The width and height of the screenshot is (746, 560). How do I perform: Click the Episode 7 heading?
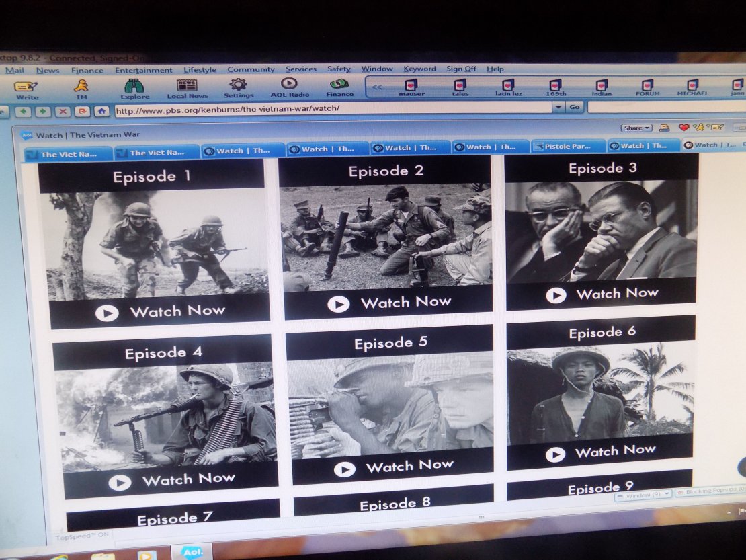[174, 518]
